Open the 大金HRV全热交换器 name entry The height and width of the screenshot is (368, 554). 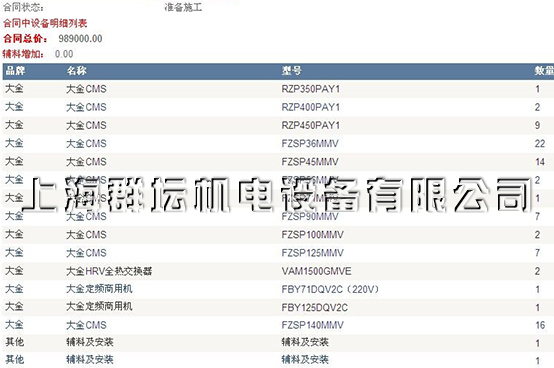109,271
